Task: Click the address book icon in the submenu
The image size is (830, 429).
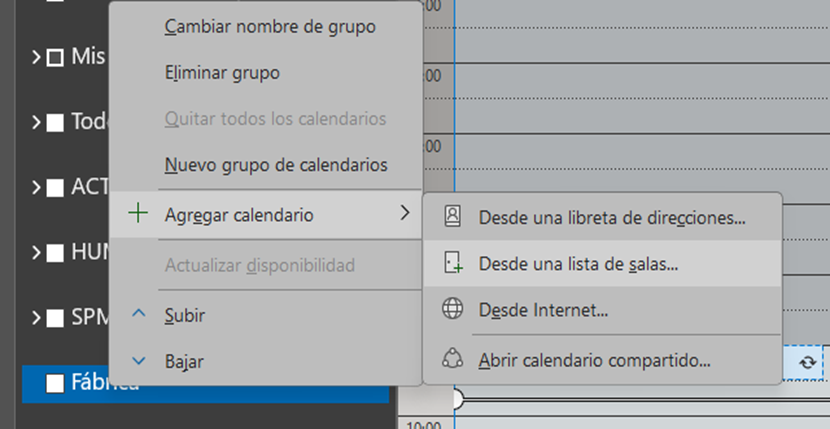Action: (x=453, y=216)
